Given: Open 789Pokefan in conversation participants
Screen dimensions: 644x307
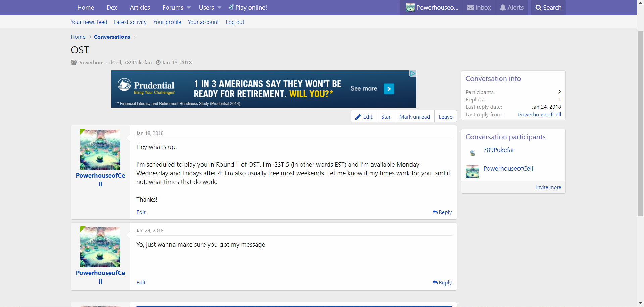Looking at the screenshot, I should (499, 150).
